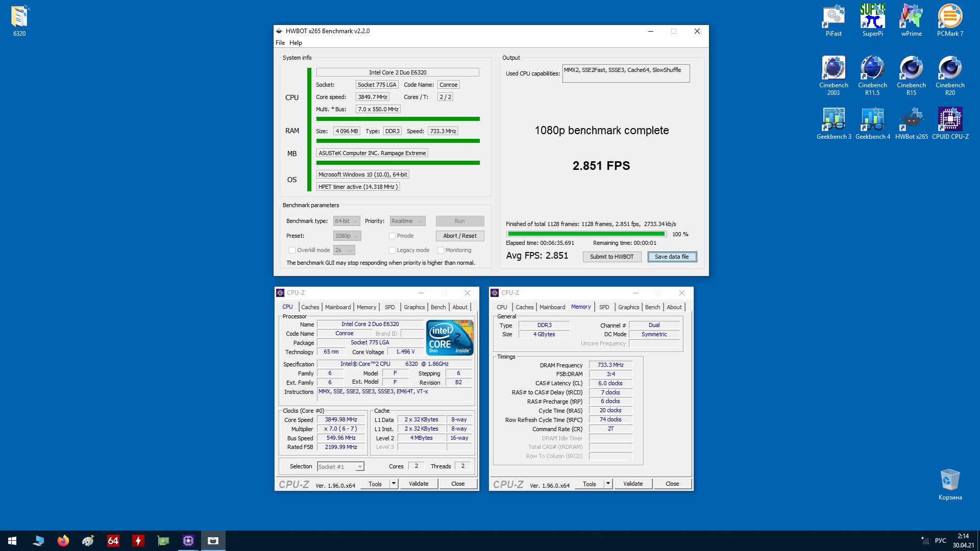Click Tools button in left CPU-Z window
This screenshot has height=551, width=980.
375,484
